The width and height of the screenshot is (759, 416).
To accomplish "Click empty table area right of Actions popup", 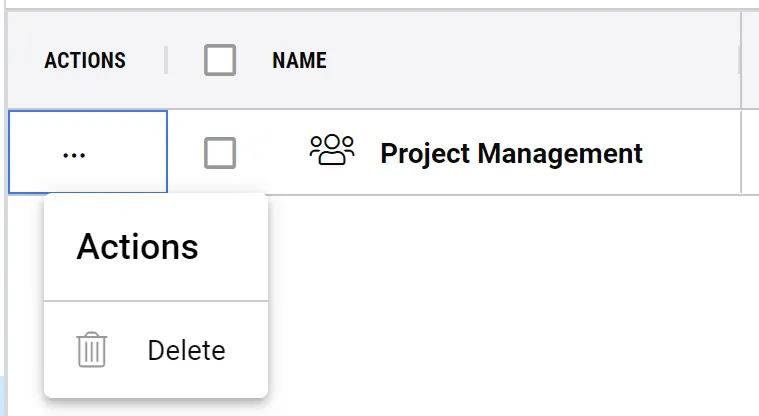I will click(x=500, y=300).
